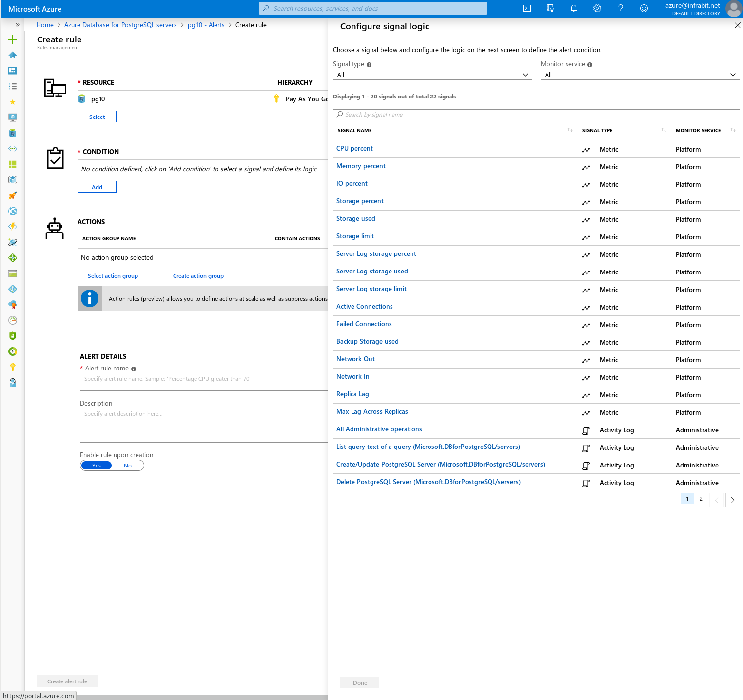Choose Active Connections signal
This screenshot has width=743, height=700.
365,307
